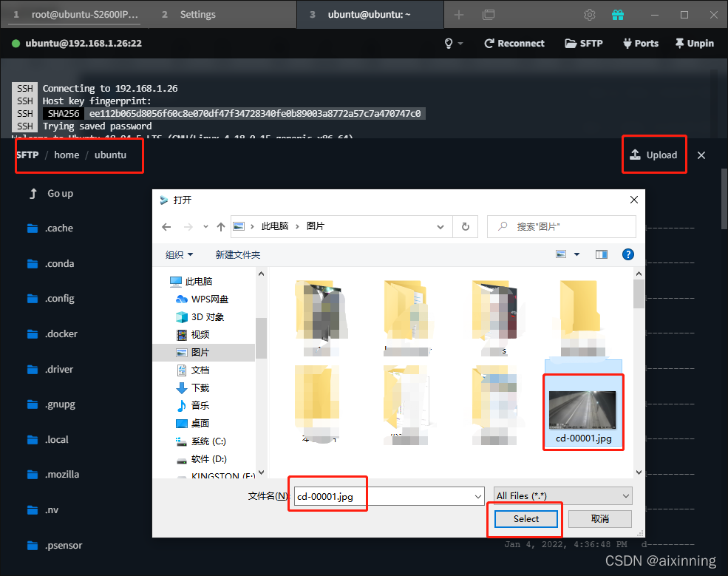Click the Forward arrow in the file dialog

tap(188, 227)
